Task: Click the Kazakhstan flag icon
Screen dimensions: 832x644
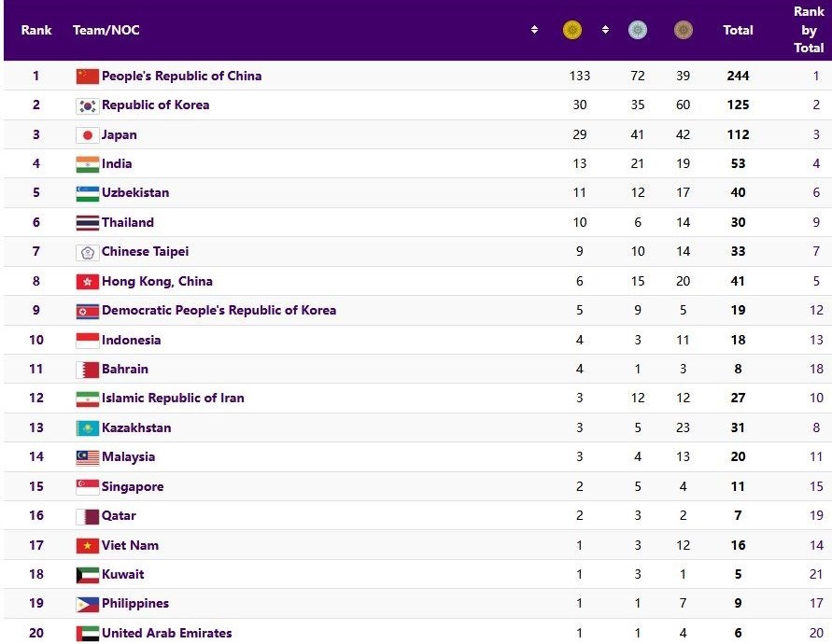Action: tap(88, 428)
